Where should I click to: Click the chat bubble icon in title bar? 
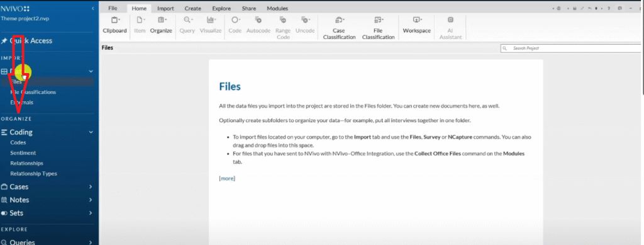point(619,8)
